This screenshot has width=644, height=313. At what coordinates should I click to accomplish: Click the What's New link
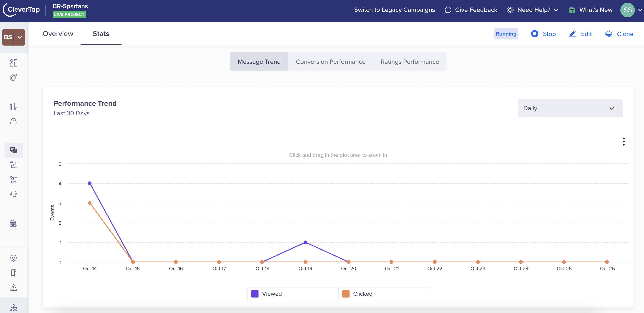click(596, 10)
